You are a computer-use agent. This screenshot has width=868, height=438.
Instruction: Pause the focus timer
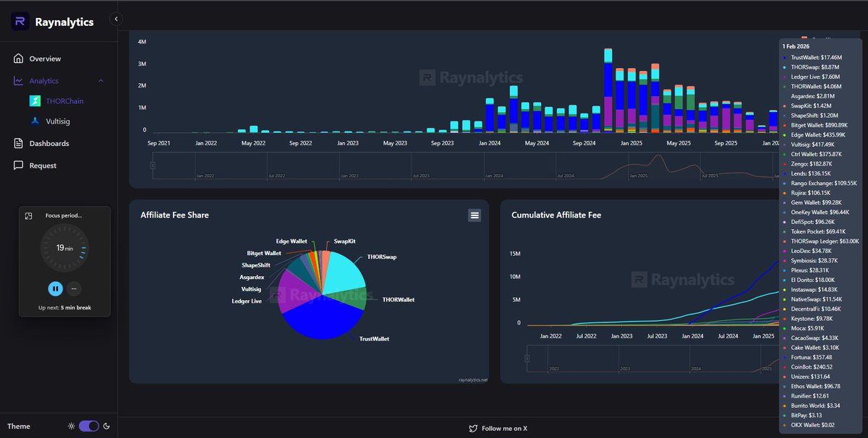pyautogui.click(x=55, y=288)
